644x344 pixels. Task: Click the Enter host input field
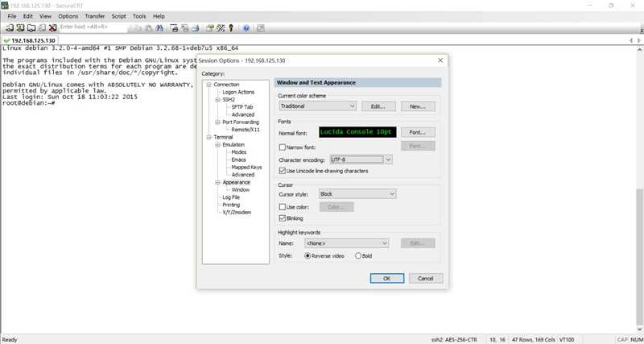pos(93,27)
